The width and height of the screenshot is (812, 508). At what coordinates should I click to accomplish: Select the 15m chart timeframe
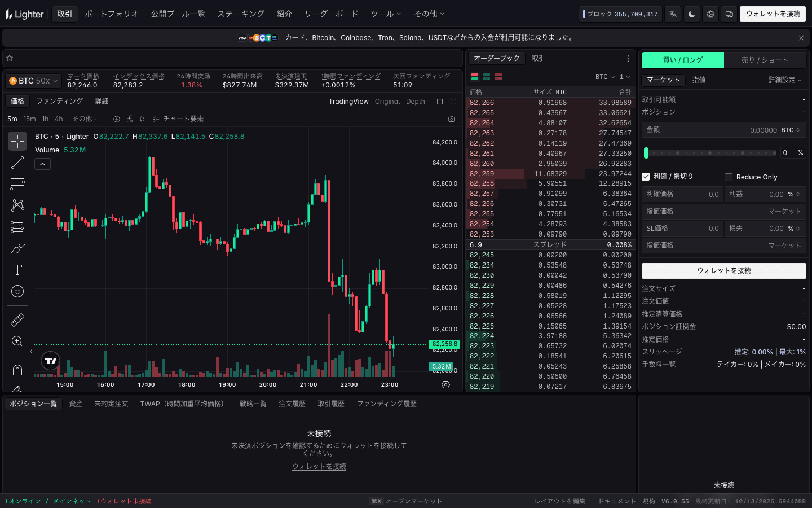pyautogui.click(x=29, y=119)
